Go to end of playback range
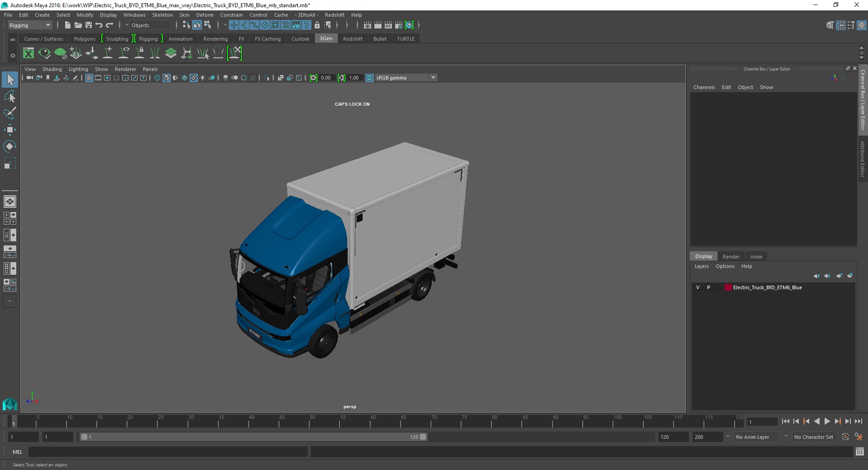This screenshot has height=470, width=868. tap(859, 421)
